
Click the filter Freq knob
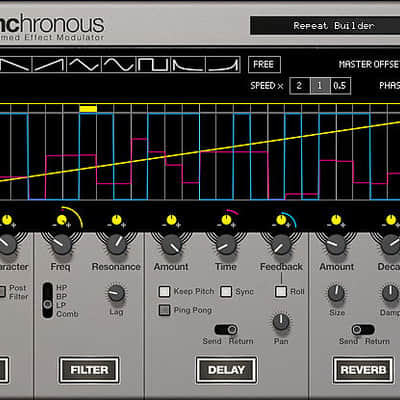pos(61,245)
